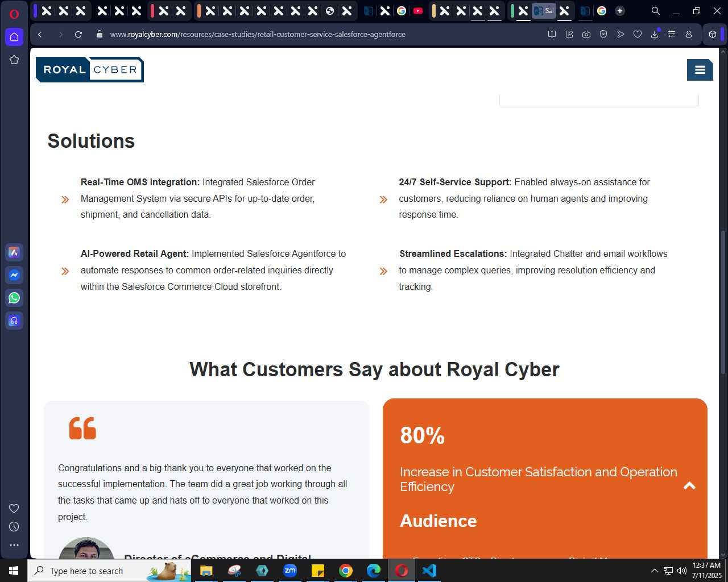The image size is (728, 582).
Task: Click the Royal Cyber logo
Action: [x=90, y=69]
